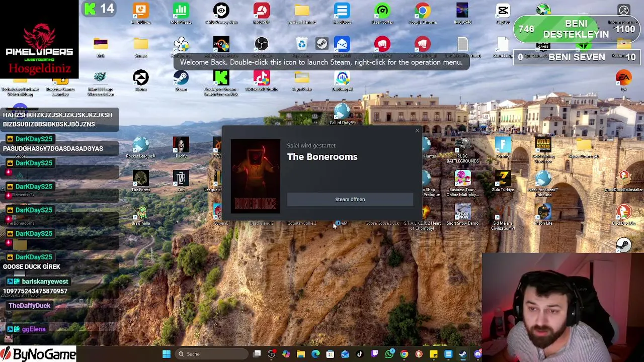Viewport: 644px width, 362px height.
Task: Click The Bonerooms game cover thumbnail
Action: [256, 176]
